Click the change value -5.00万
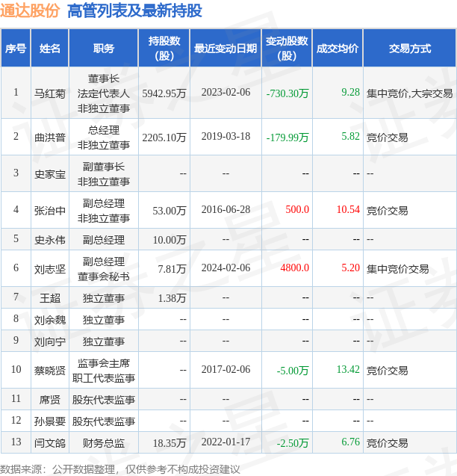Screen dimensions: 457x476 293,371
